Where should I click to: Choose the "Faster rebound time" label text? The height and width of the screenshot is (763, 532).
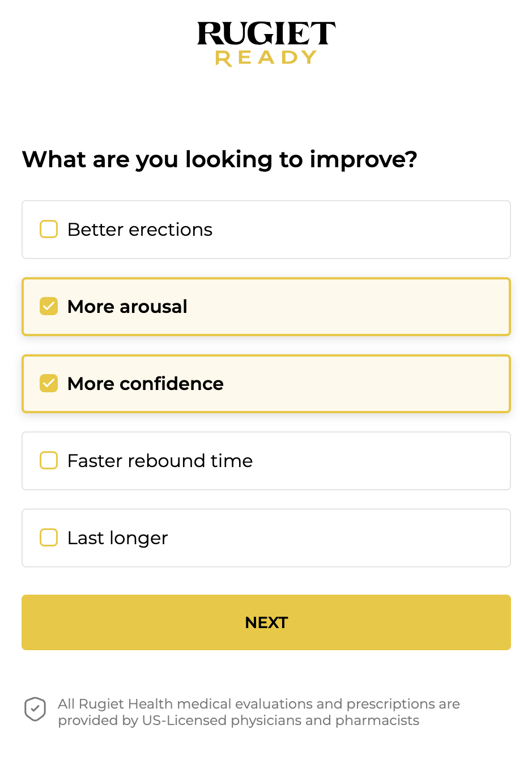point(160,461)
